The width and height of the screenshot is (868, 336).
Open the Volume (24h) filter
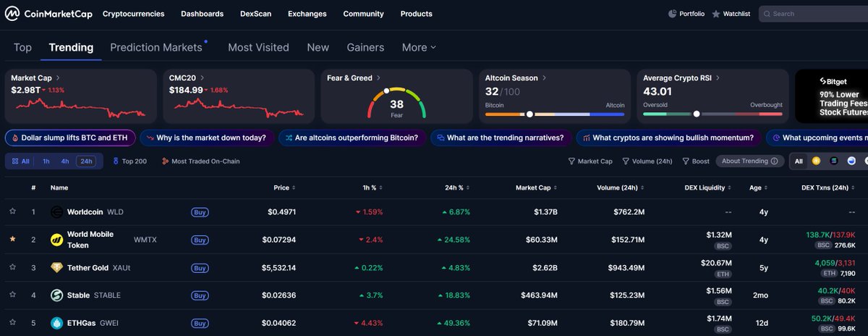coord(647,161)
